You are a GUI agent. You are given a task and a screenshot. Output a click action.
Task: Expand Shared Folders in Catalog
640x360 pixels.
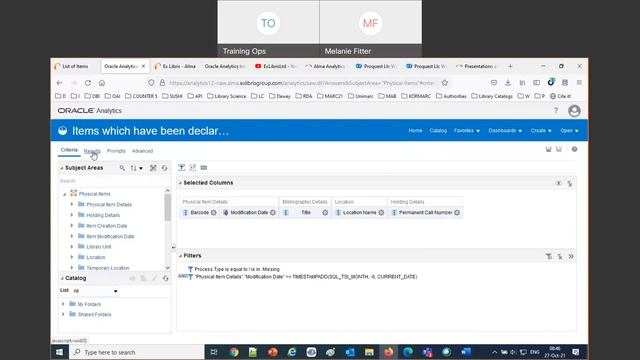63,314
